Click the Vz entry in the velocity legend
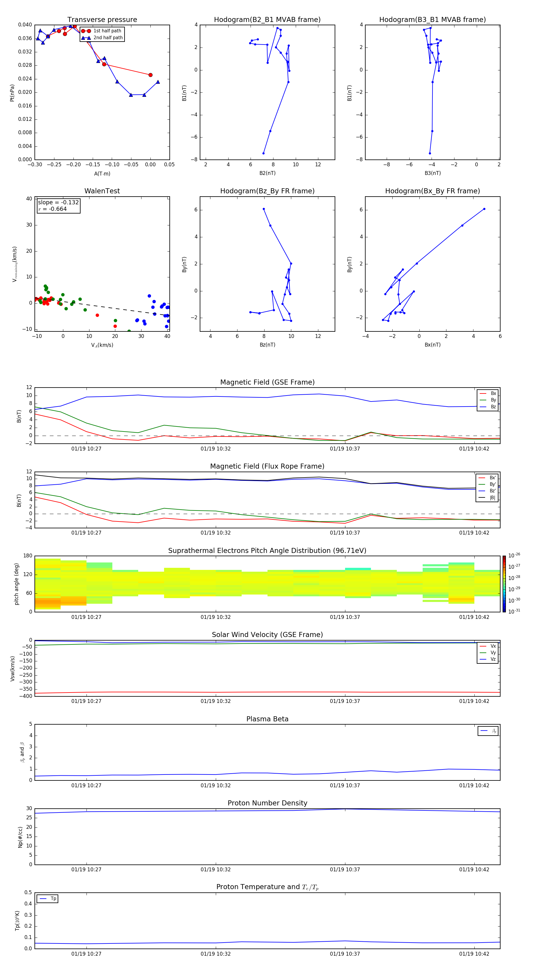Image resolution: width=535 pixels, height=980 pixels. tap(488, 659)
